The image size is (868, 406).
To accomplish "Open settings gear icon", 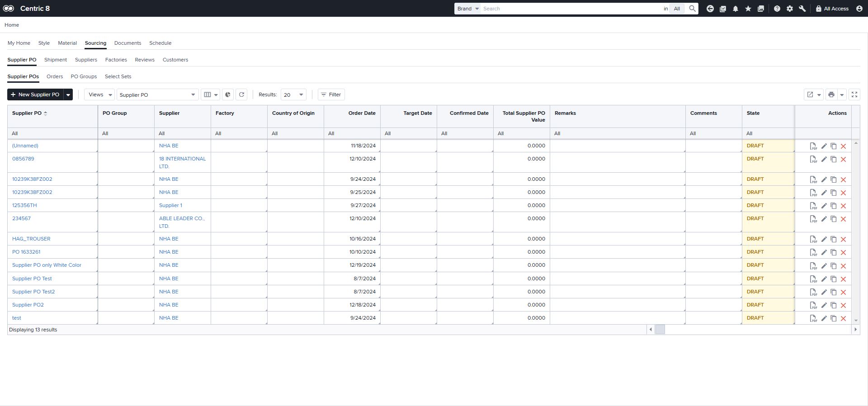I will (x=790, y=9).
